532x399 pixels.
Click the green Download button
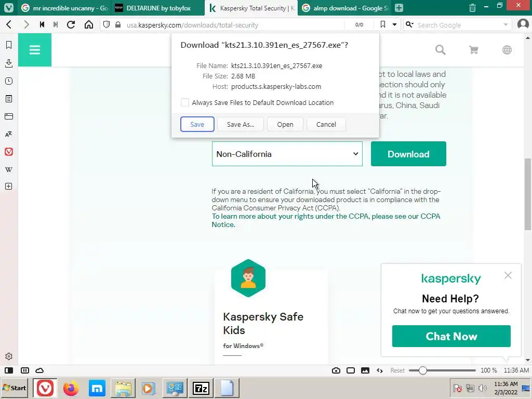pyautogui.click(x=408, y=154)
